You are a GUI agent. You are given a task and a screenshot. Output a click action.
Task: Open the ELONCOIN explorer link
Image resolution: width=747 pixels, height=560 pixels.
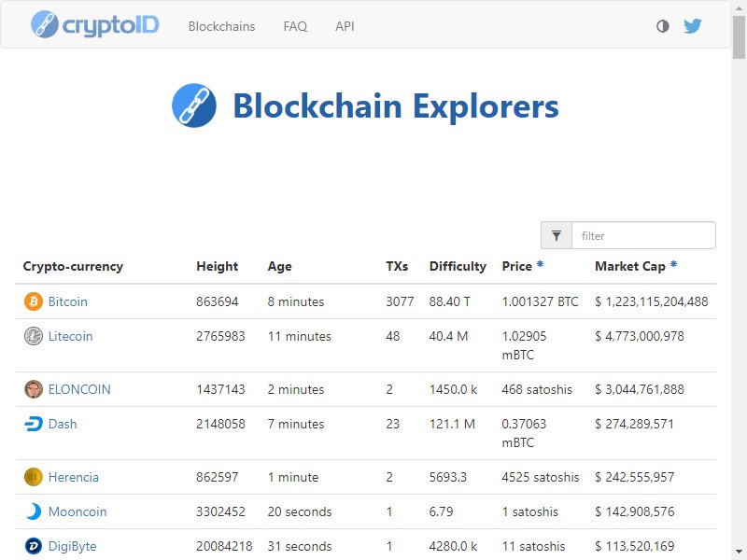(x=79, y=389)
